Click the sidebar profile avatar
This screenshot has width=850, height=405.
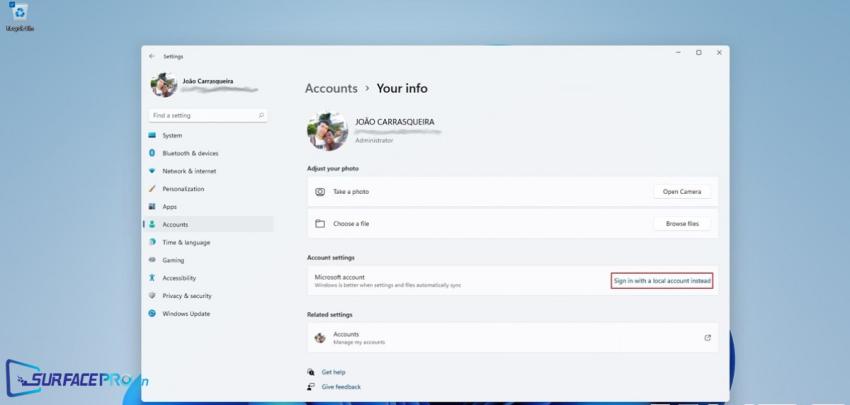click(x=164, y=85)
